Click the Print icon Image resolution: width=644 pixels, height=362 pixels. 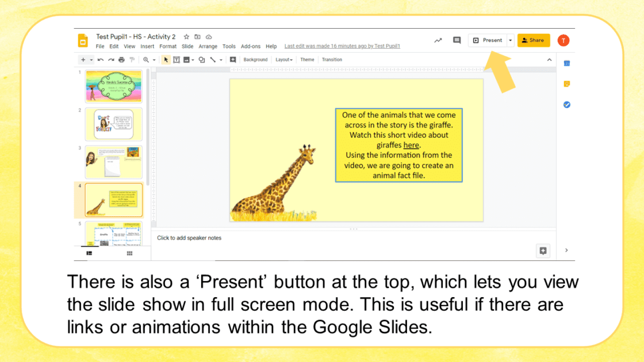121,60
